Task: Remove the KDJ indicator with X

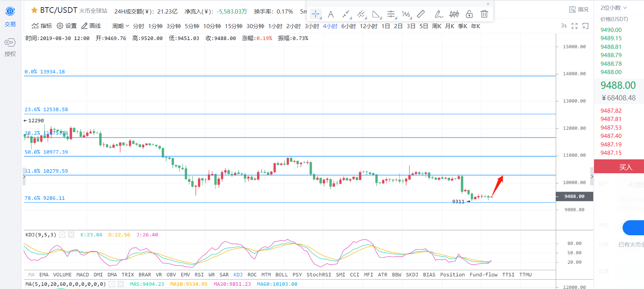Action: click(x=71, y=235)
